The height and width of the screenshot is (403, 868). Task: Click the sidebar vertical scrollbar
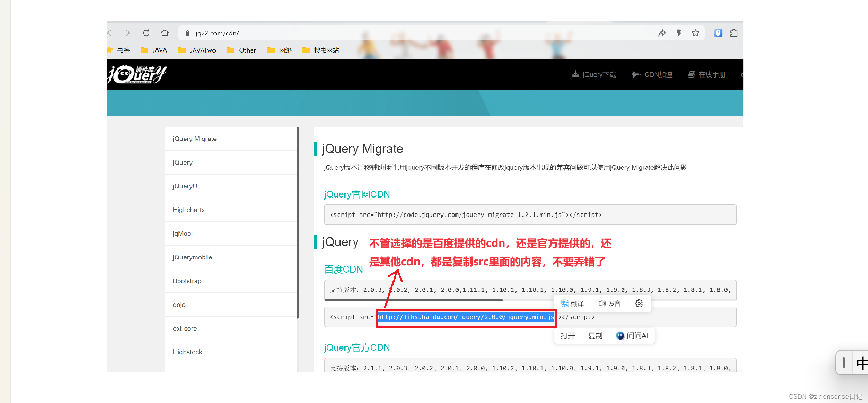298,223
